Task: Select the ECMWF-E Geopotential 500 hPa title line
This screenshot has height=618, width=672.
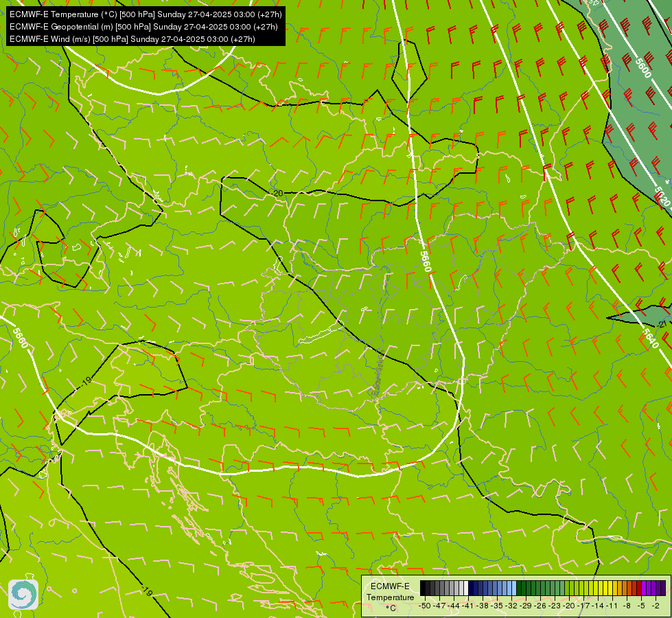Action: point(143,27)
